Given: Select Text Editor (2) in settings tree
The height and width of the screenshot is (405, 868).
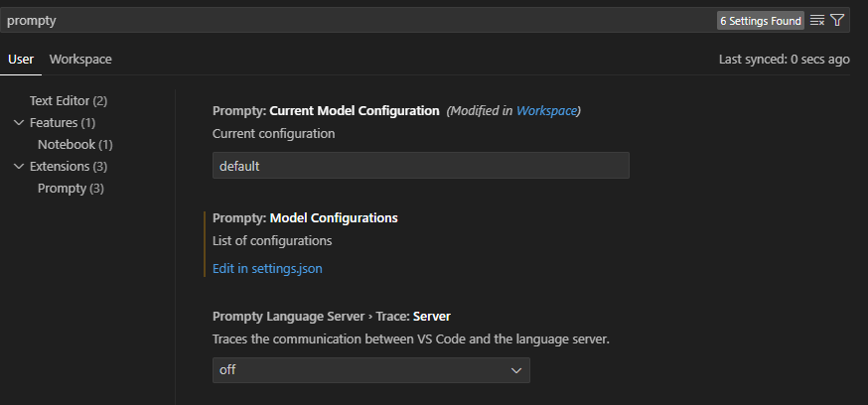Looking at the screenshot, I should click(69, 100).
